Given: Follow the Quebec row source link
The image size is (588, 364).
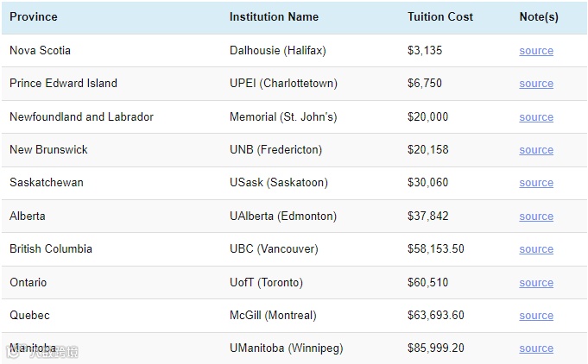Looking at the screenshot, I should tap(536, 316).
